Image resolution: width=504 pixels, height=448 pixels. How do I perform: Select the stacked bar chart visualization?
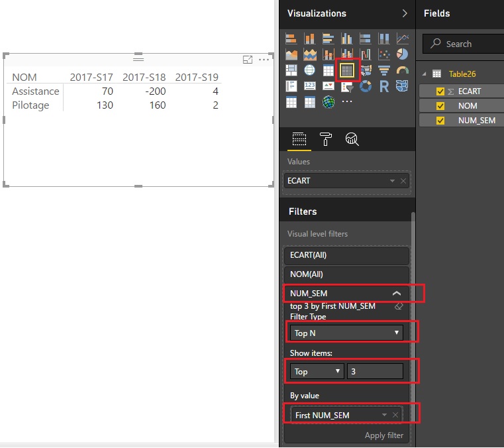click(x=291, y=38)
